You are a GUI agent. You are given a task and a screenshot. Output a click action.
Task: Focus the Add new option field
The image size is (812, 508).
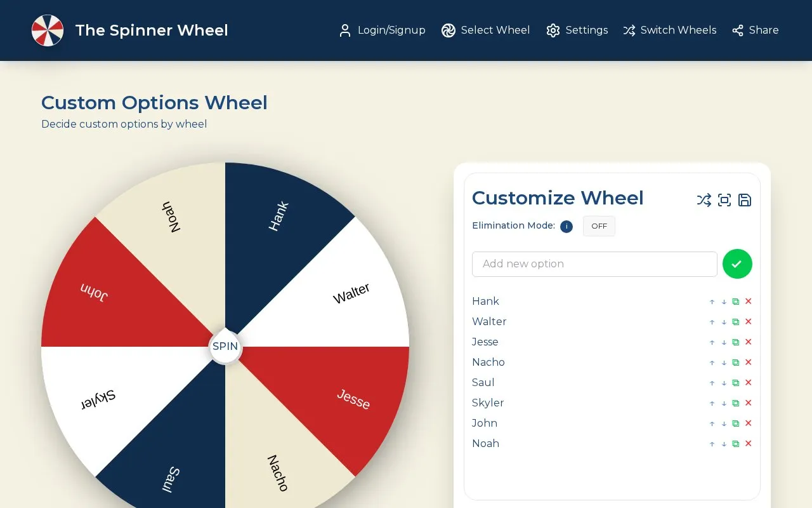594,264
